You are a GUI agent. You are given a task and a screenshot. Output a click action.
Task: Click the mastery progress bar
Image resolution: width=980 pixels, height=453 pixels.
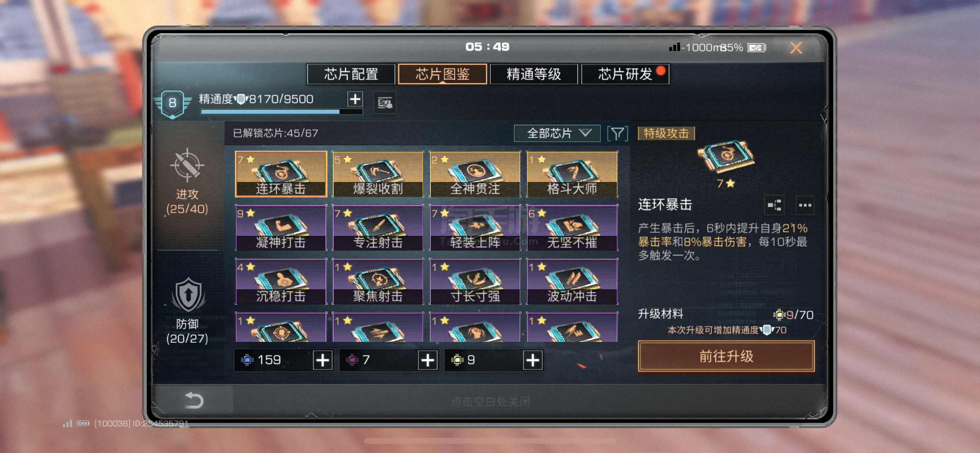coord(281,112)
